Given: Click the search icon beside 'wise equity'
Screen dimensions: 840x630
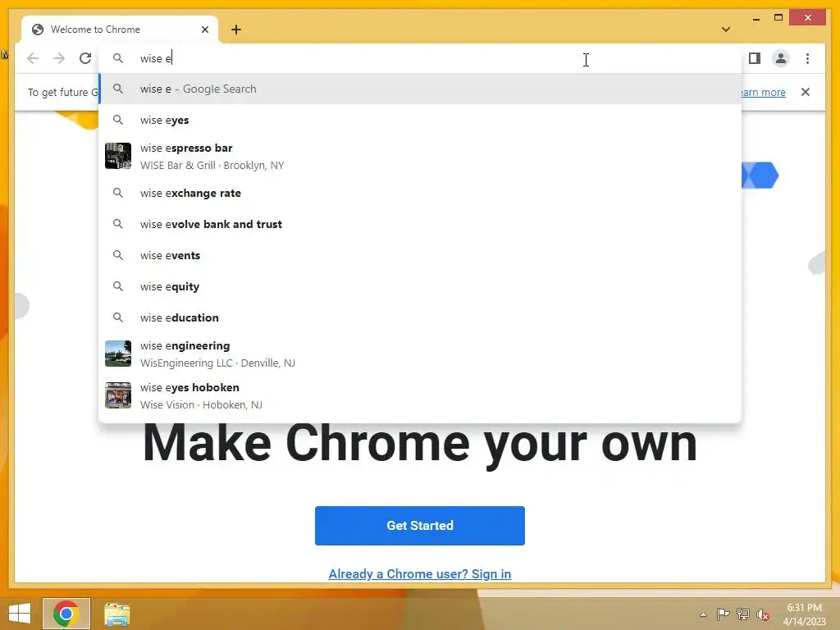Looking at the screenshot, I should pyautogui.click(x=118, y=286).
